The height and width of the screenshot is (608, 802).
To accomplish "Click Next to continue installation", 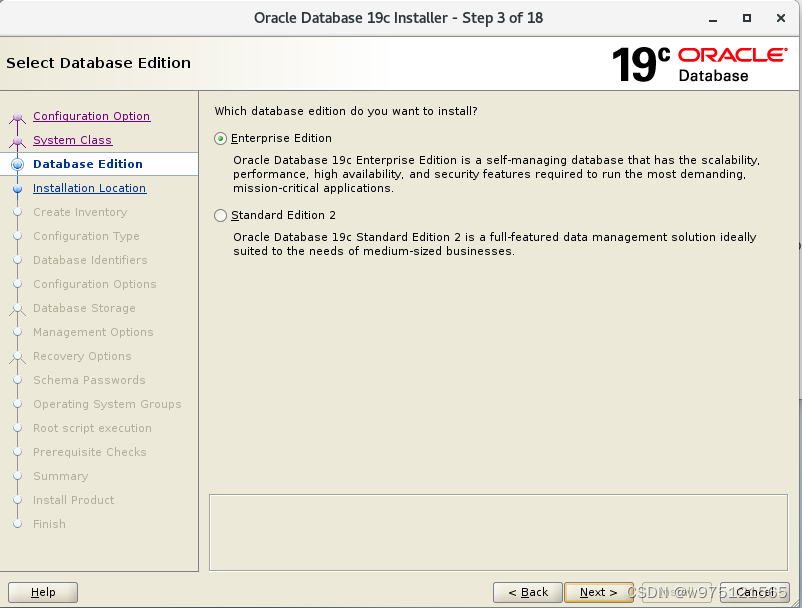I will pos(597,592).
